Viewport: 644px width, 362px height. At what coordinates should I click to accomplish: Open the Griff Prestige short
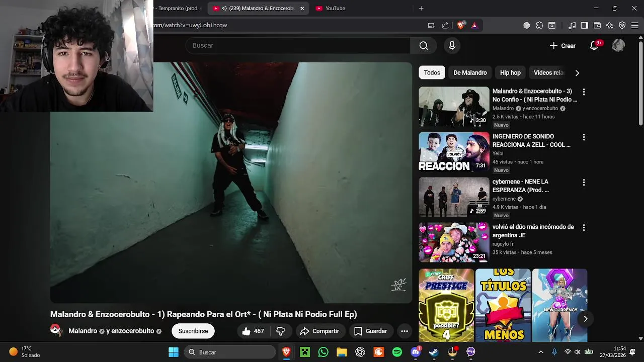(446, 305)
